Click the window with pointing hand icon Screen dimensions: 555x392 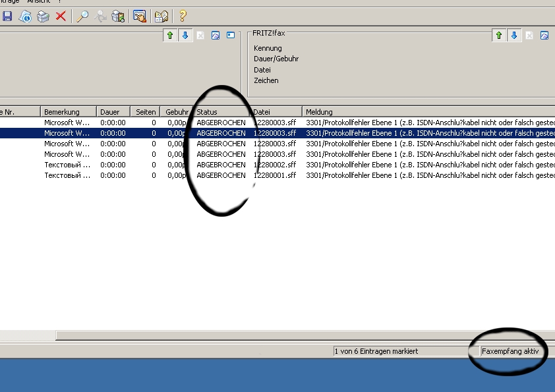pyautogui.click(x=140, y=16)
